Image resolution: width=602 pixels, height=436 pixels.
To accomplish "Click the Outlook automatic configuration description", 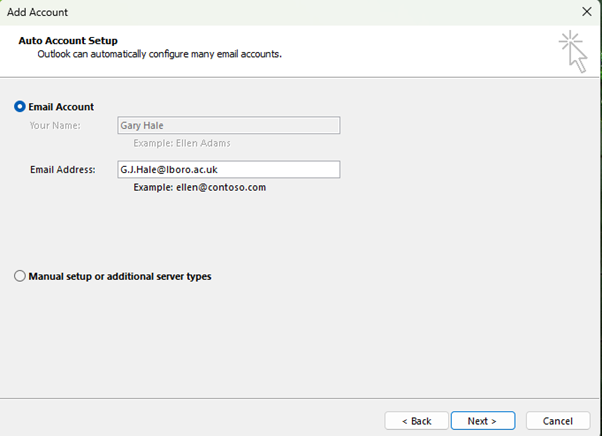I will (x=159, y=54).
